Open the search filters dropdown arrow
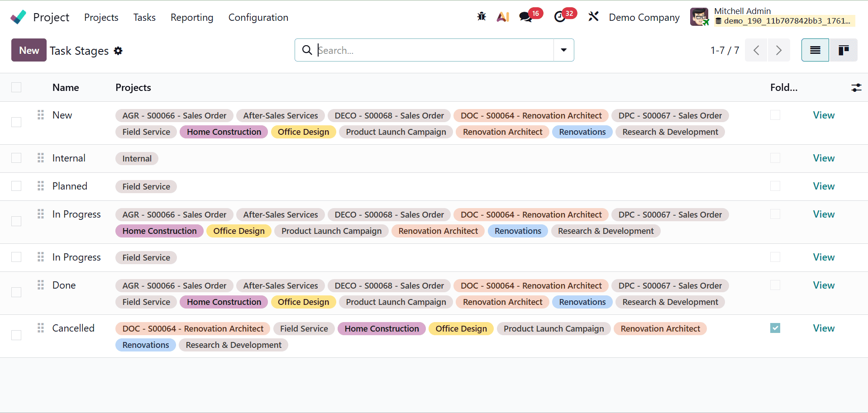 coord(563,50)
